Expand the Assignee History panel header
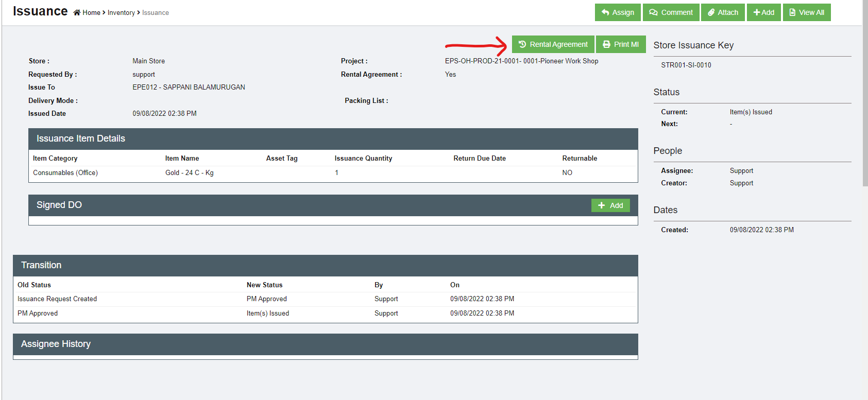 (x=325, y=344)
